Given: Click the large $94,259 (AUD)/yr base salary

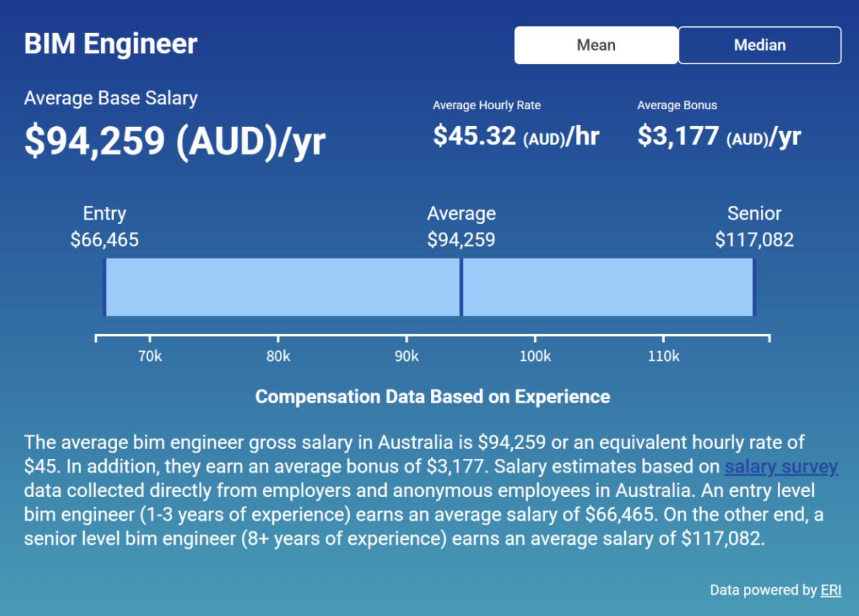Looking at the screenshot, I should (175, 141).
